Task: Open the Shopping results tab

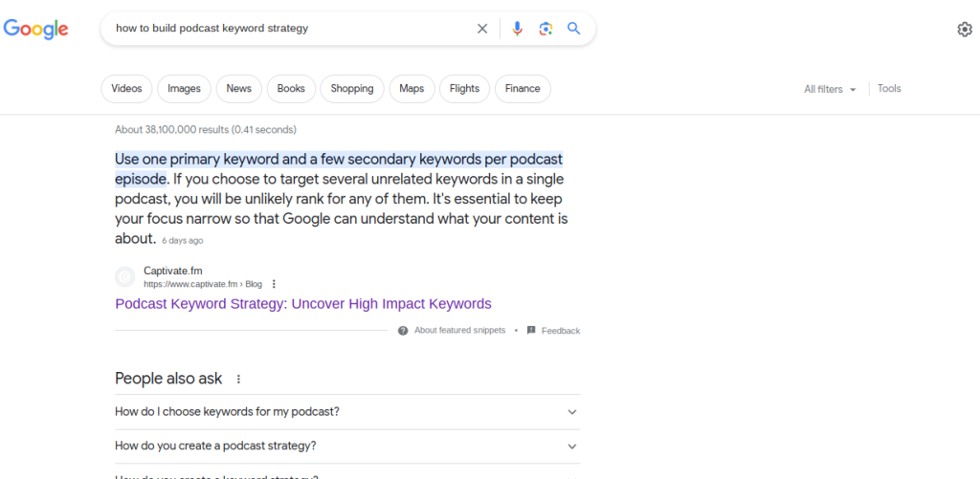Action: 352,89
